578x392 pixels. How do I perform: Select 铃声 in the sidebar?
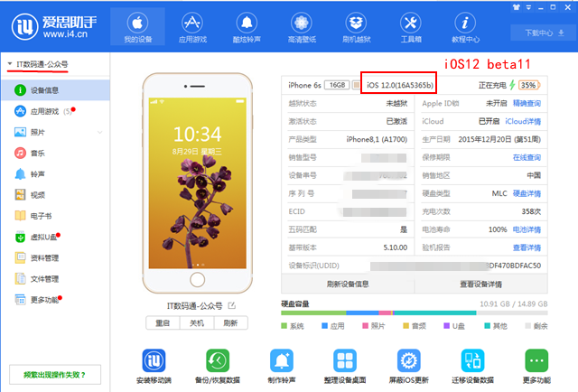click(56, 174)
